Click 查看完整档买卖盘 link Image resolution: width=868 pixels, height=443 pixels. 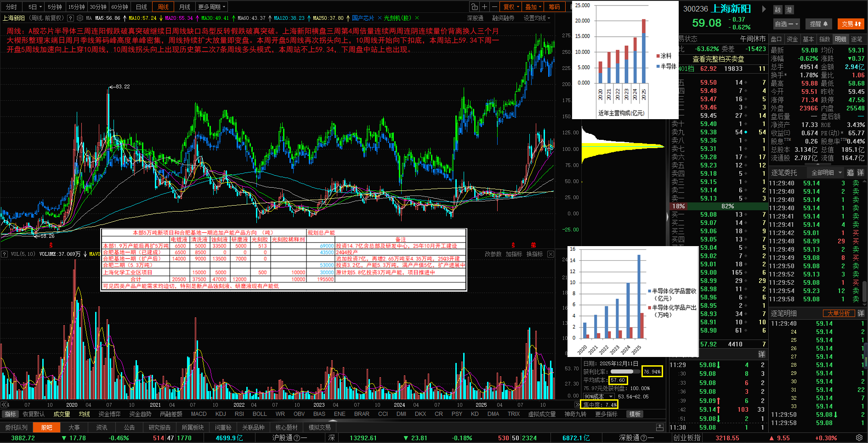tap(718, 59)
